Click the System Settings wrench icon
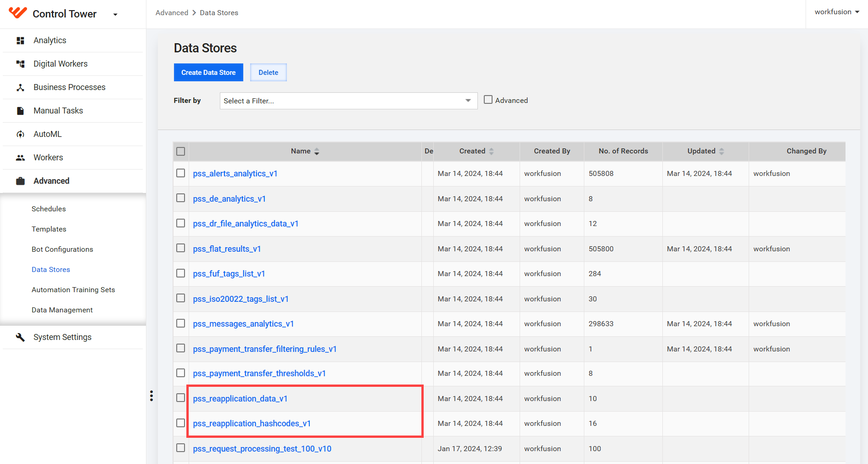868x464 pixels. pos(20,337)
